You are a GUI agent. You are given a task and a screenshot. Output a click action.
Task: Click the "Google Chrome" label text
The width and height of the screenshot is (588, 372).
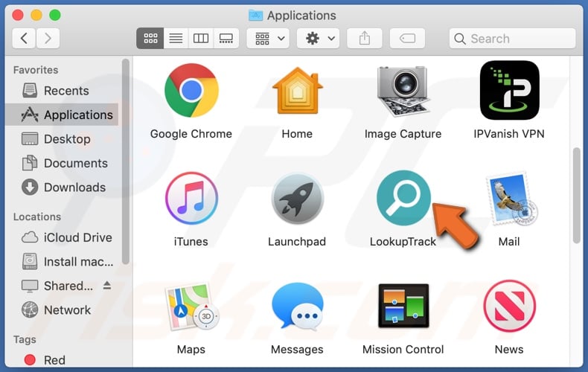coord(191,134)
